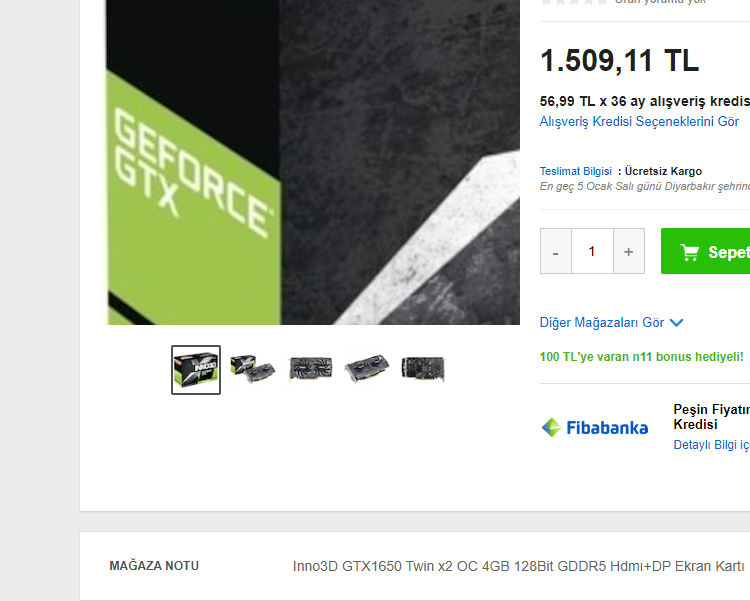Select the first thumbnail showing the Inno3D box
The width and height of the screenshot is (750, 601).
pos(196,370)
